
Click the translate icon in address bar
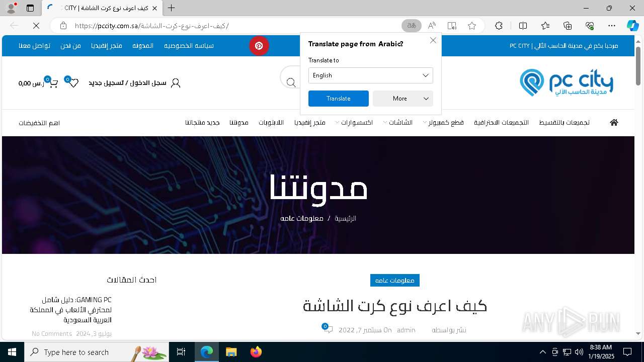pos(412,26)
